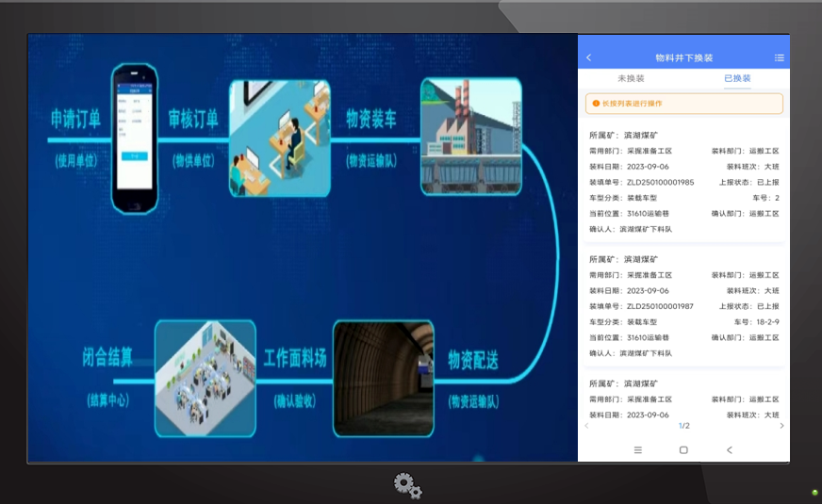Viewport: 822px width, 504px height.
Task: Click the 长按列表进行操作 notice banner
Action: (x=684, y=104)
